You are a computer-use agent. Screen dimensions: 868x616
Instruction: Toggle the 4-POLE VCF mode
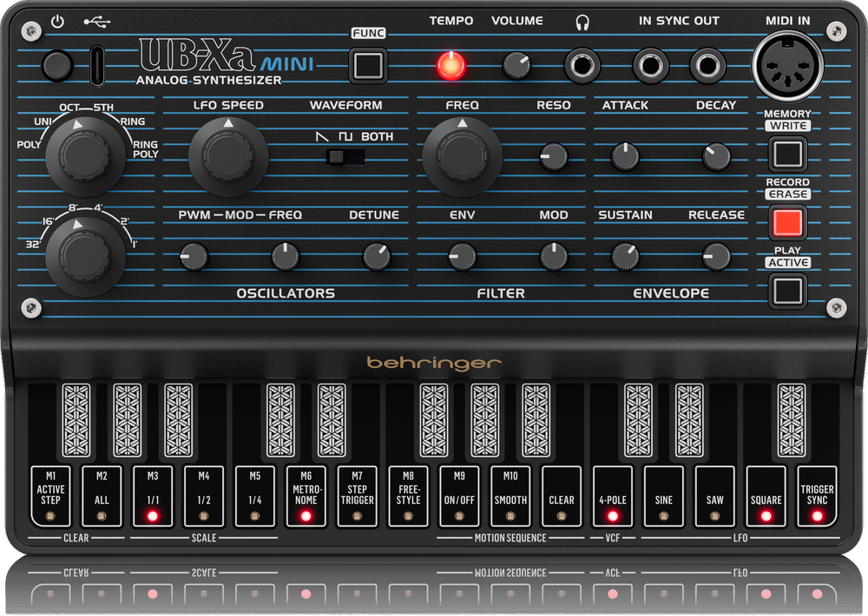click(x=610, y=497)
